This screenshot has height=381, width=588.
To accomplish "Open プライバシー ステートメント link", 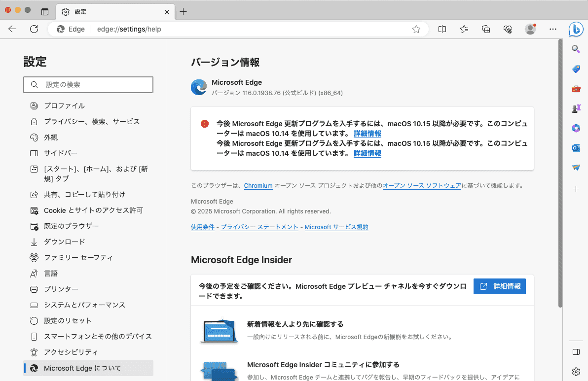I will (259, 227).
